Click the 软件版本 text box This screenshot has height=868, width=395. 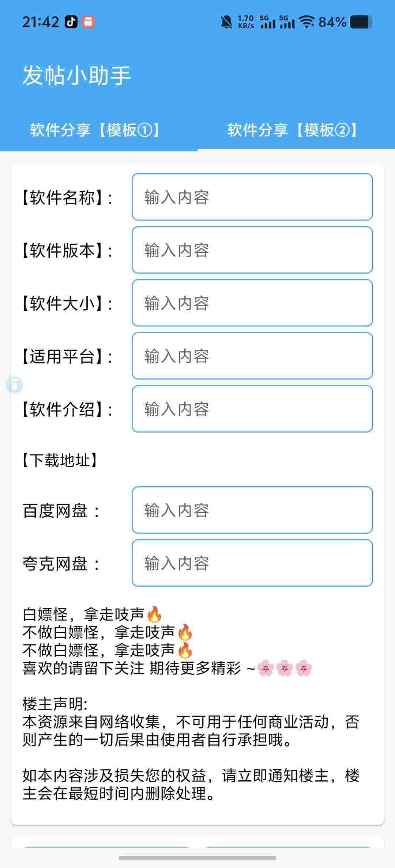click(x=252, y=250)
